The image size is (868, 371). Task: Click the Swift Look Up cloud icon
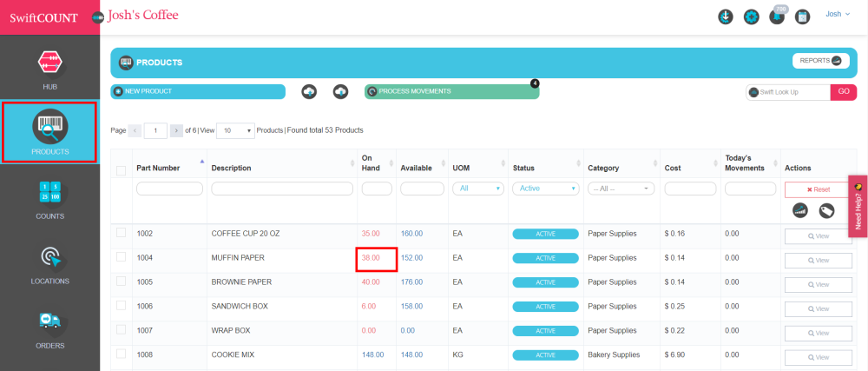(753, 92)
